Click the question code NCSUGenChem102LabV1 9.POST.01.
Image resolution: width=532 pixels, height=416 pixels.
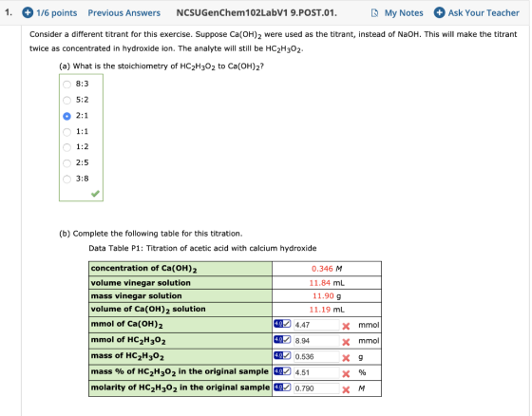click(256, 13)
